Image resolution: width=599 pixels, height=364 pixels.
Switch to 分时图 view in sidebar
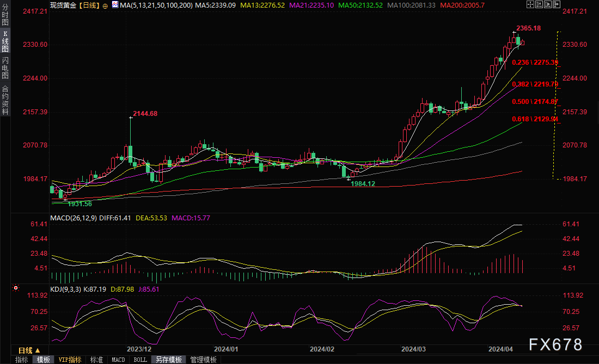coord(5,15)
